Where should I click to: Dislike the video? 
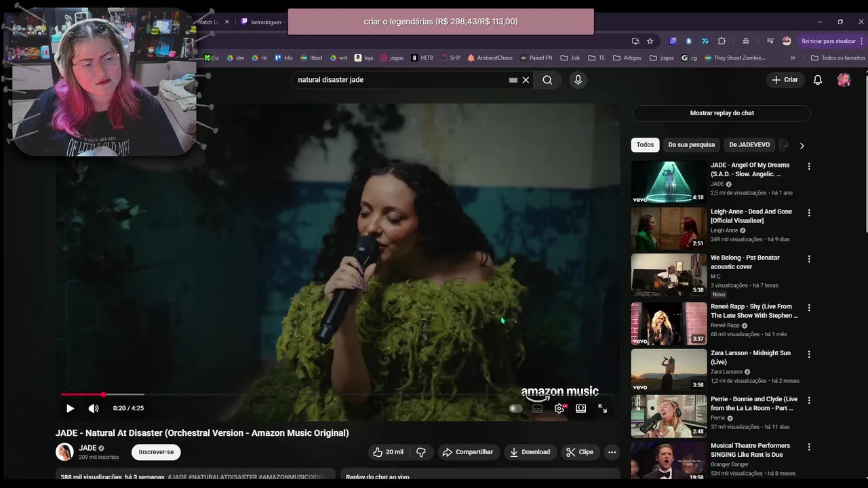coord(420,452)
